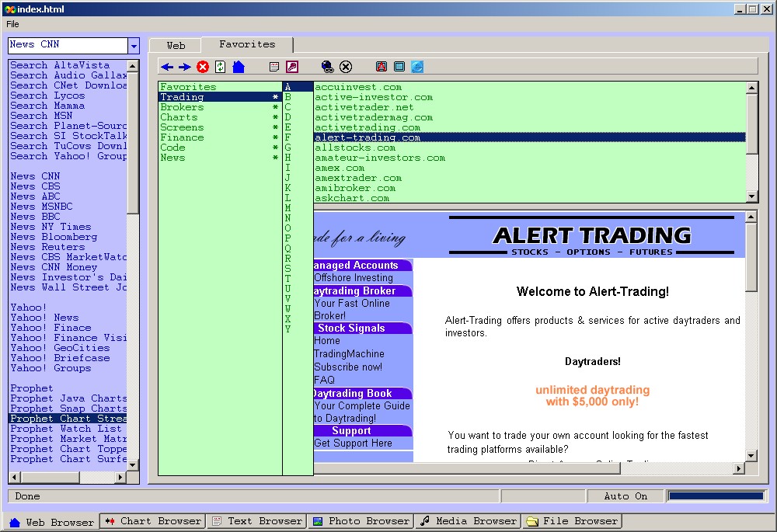Click the blue forward arrow icon
This screenshot has width=777, height=532.
[x=184, y=68]
